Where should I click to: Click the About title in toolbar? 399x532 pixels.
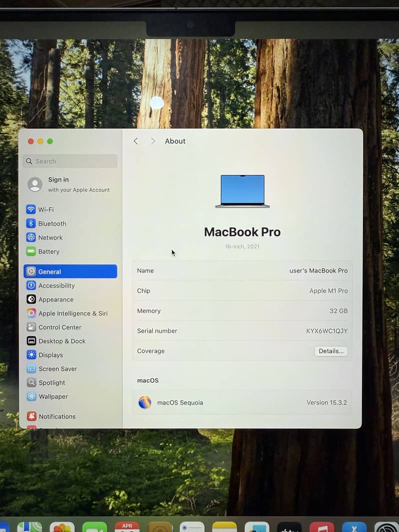175,141
